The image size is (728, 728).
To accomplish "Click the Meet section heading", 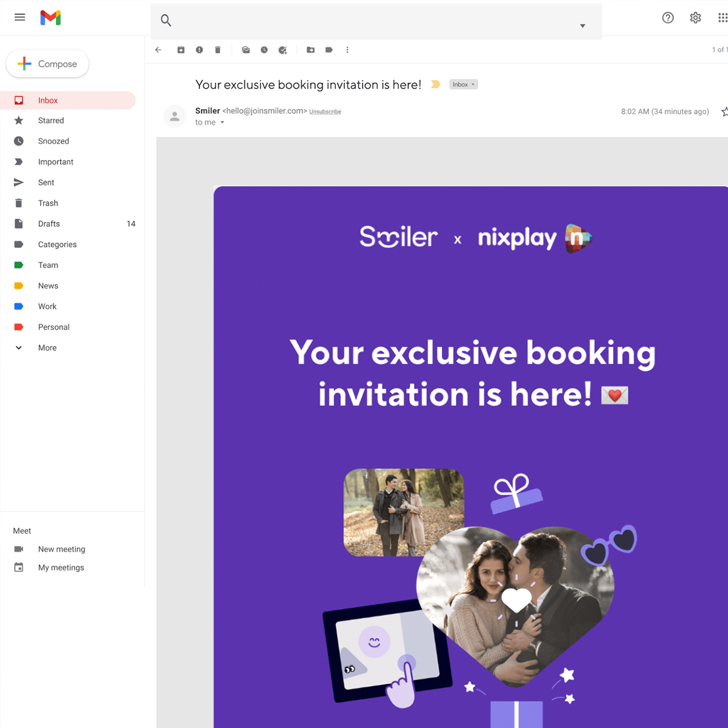I will (x=22, y=531).
